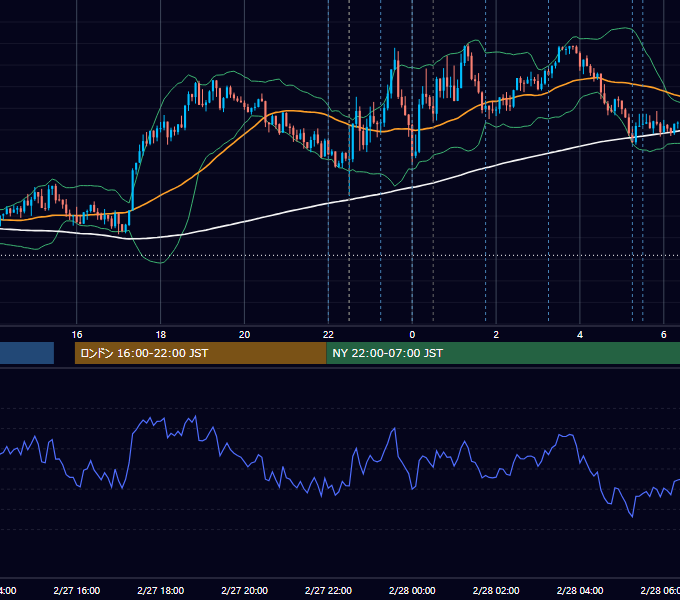
Task: Click the 22 hour label on price chart axis
Action: pyautogui.click(x=328, y=335)
